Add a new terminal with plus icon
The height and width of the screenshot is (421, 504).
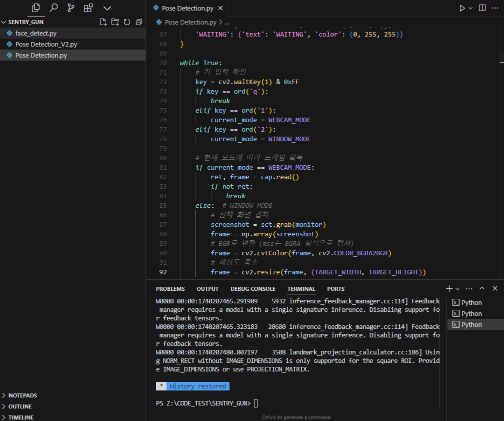(449, 289)
